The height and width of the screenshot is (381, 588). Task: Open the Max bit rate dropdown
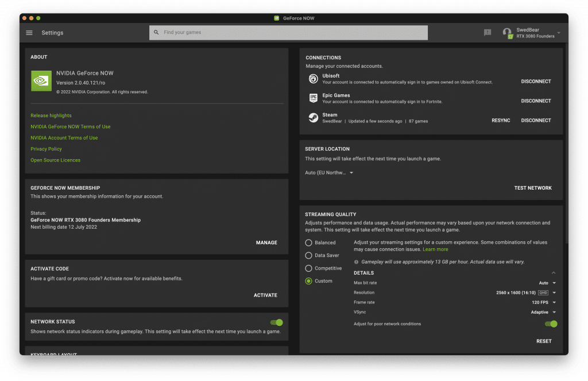point(547,283)
